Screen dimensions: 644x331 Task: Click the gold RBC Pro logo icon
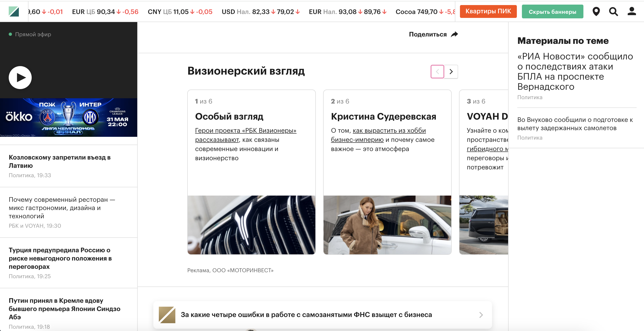point(167,315)
